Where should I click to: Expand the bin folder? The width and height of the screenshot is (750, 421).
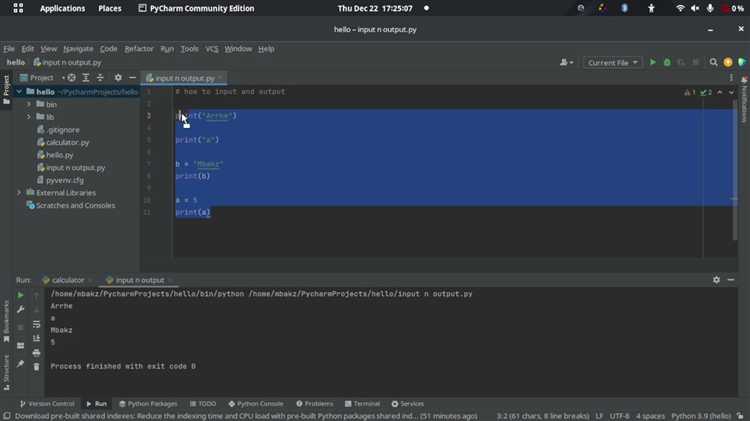point(28,104)
